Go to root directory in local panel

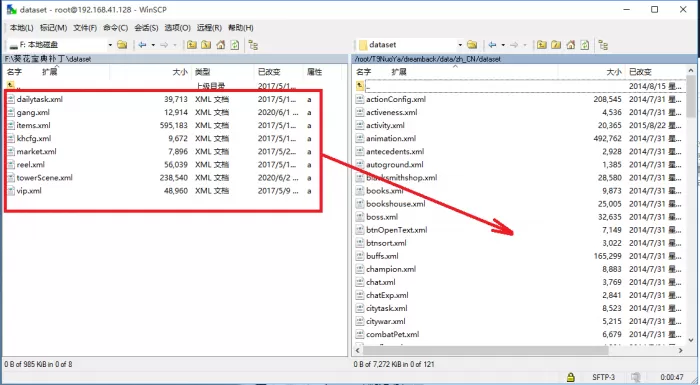[206, 45]
